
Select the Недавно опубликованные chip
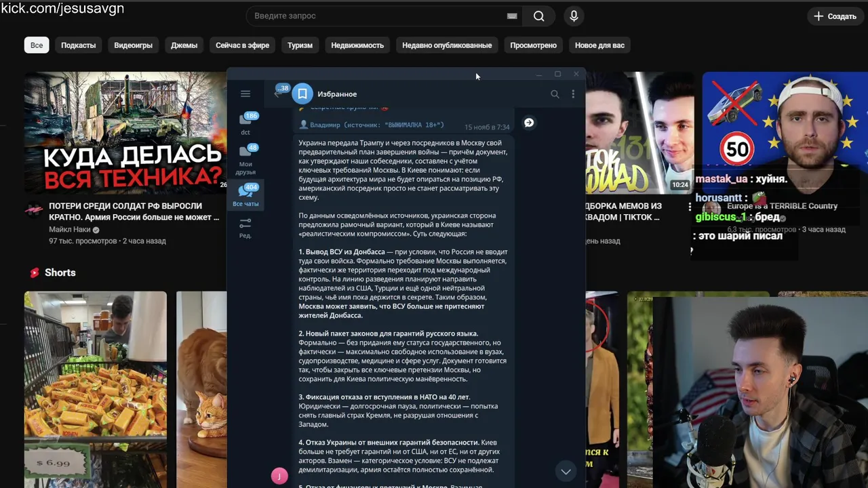pos(447,45)
